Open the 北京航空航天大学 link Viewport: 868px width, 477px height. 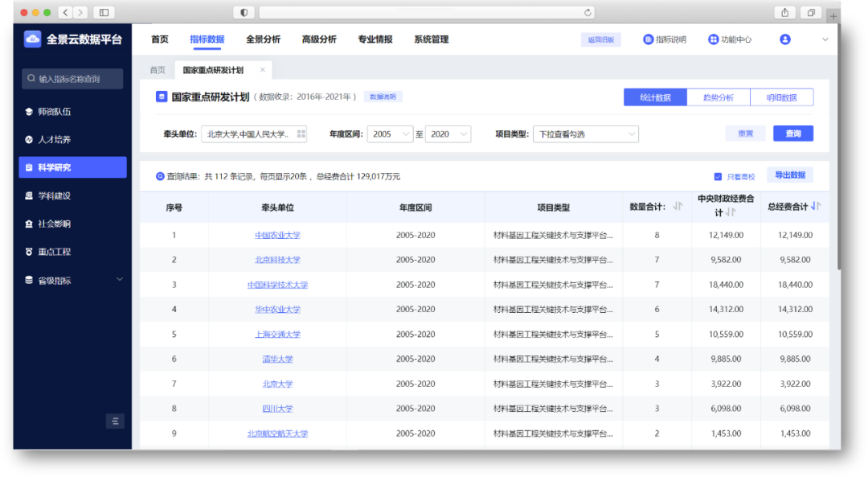click(x=277, y=434)
